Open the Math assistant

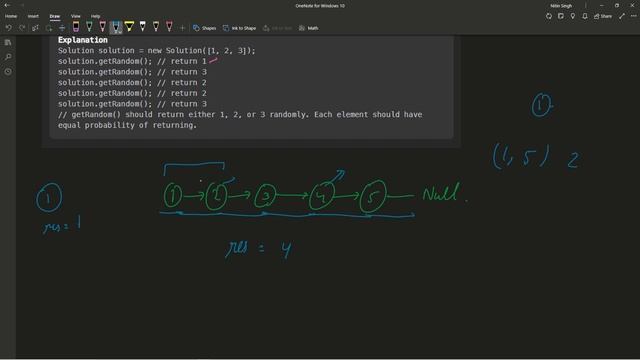309,28
